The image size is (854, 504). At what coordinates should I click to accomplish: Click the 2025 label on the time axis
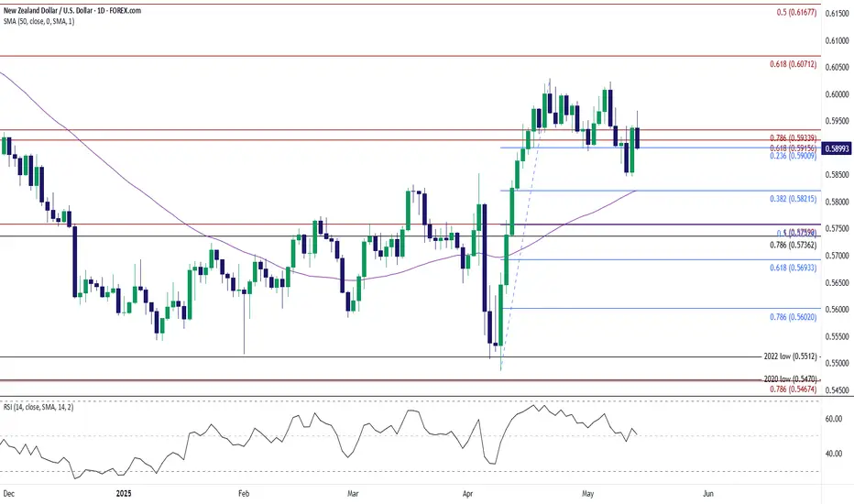[x=125, y=494]
